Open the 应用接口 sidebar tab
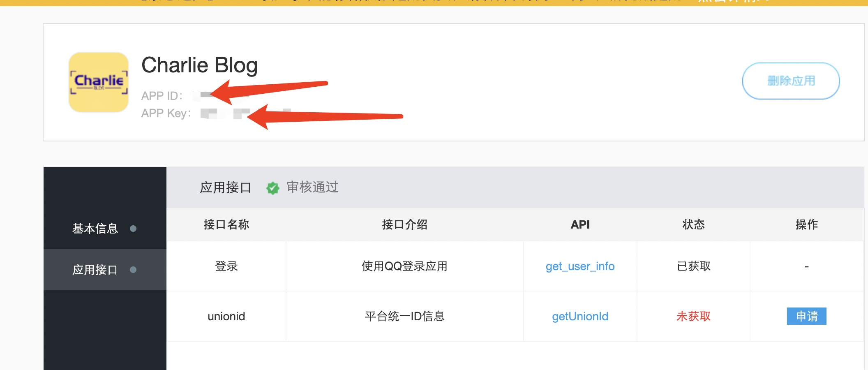Viewport: 868px width, 370px height. (105, 270)
